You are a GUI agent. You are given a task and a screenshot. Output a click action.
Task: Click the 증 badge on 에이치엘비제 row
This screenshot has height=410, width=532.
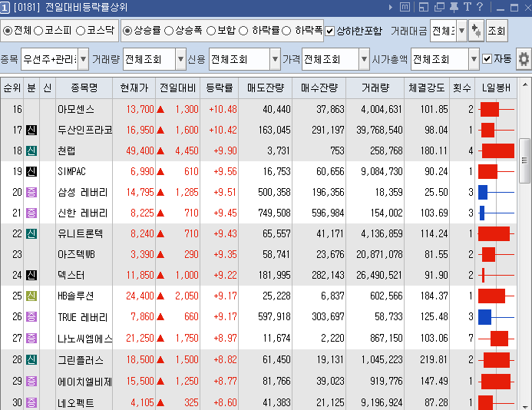pyautogui.click(x=31, y=381)
